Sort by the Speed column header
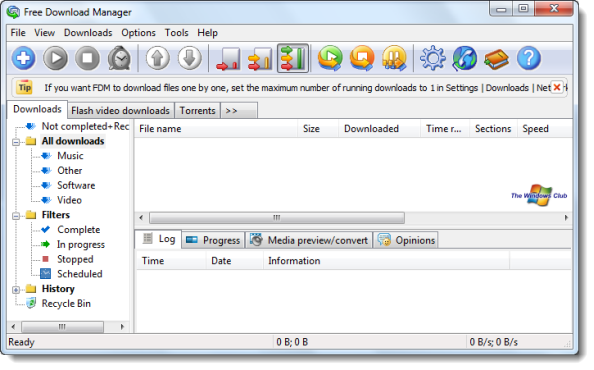This screenshot has height=370, width=594. coord(544,129)
